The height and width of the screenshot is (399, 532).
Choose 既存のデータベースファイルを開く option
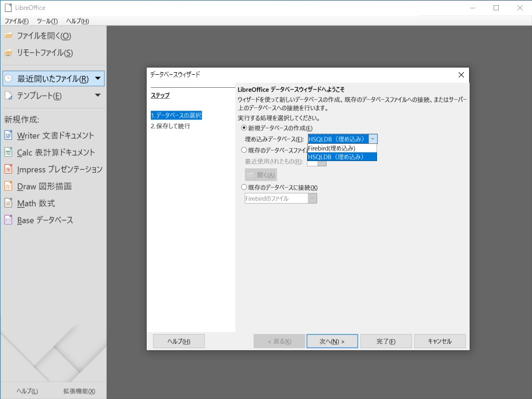tap(244, 150)
